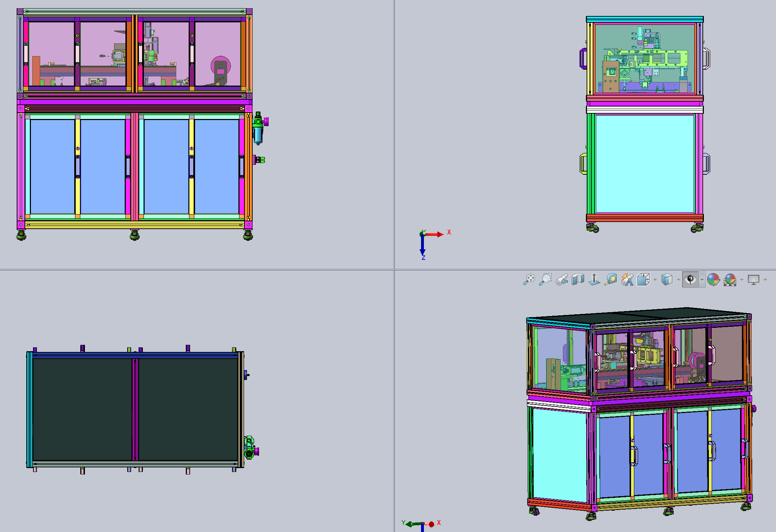Viewport: 776px width, 532px height.
Task: Click the View Orientation cube icon
Action: (643, 279)
